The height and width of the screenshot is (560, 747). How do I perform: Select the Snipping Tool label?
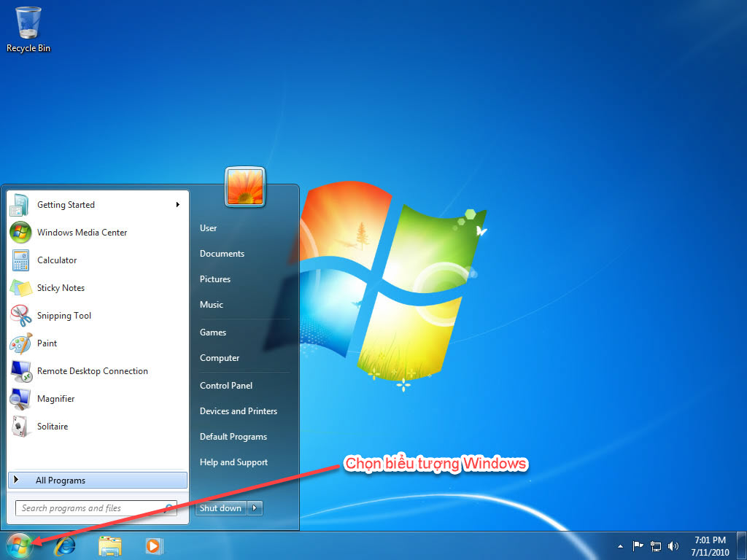[x=64, y=316]
